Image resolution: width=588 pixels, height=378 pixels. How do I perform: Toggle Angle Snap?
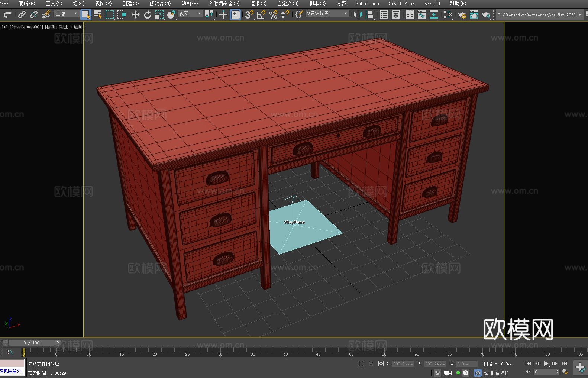click(261, 14)
